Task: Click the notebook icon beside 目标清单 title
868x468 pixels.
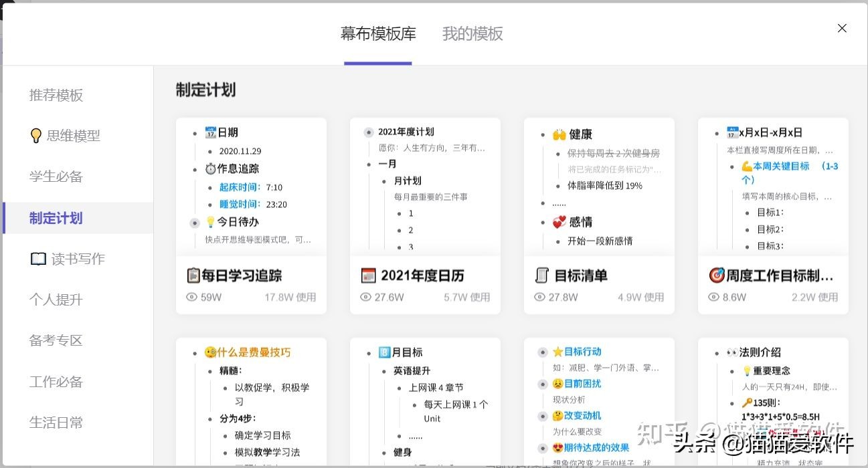Action: (x=542, y=274)
